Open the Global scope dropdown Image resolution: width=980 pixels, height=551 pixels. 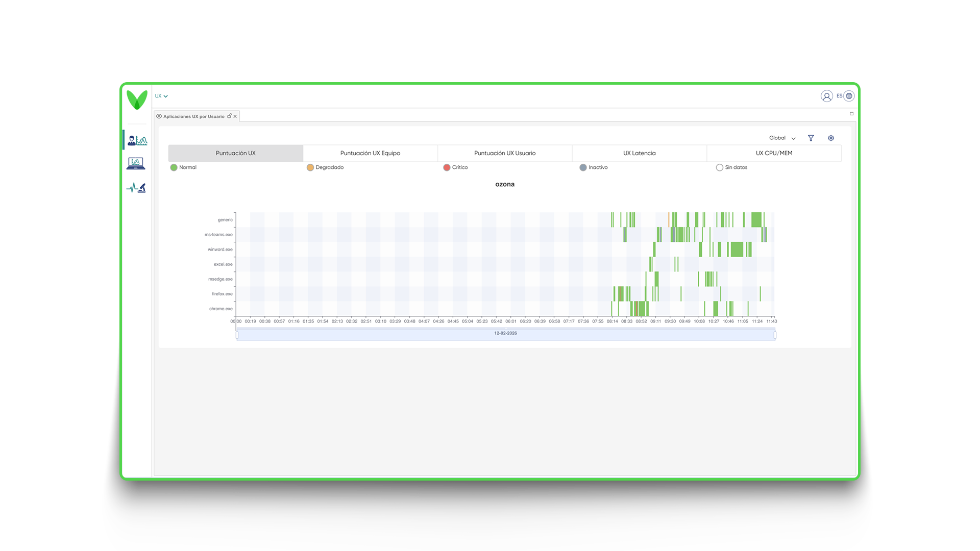coord(782,138)
